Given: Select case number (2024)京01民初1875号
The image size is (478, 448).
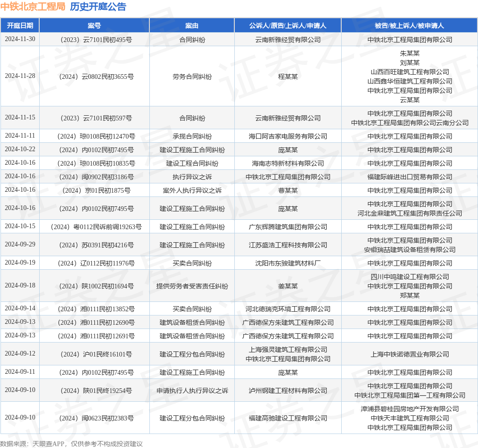Looking at the screenshot, I should 96,191.
